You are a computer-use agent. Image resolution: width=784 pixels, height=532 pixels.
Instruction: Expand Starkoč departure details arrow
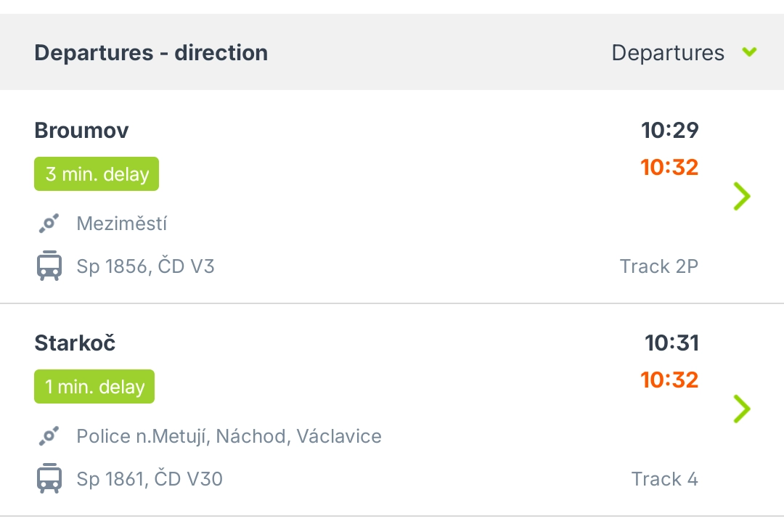click(741, 409)
